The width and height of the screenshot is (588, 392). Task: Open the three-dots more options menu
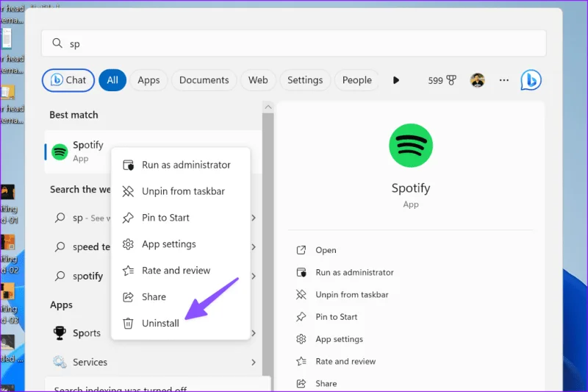(504, 80)
